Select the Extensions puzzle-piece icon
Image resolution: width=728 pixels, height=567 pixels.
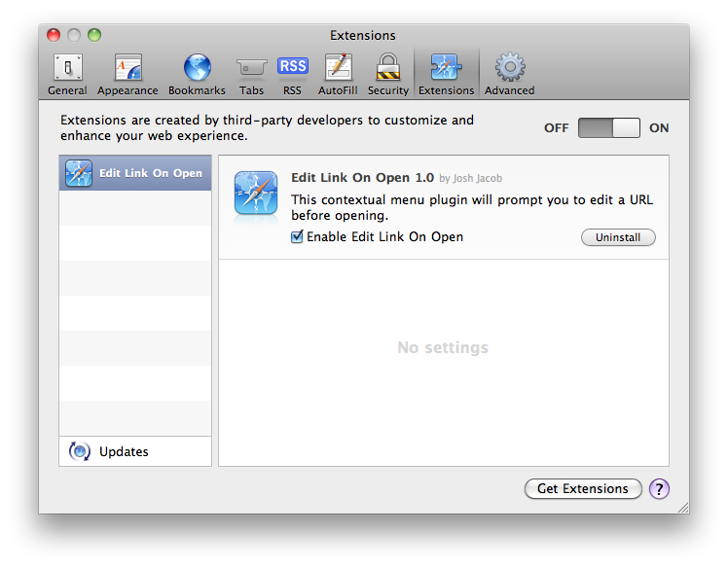tap(446, 68)
